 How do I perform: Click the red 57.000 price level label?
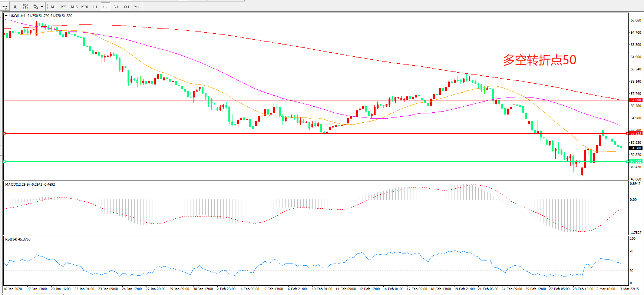[x=635, y=100]
